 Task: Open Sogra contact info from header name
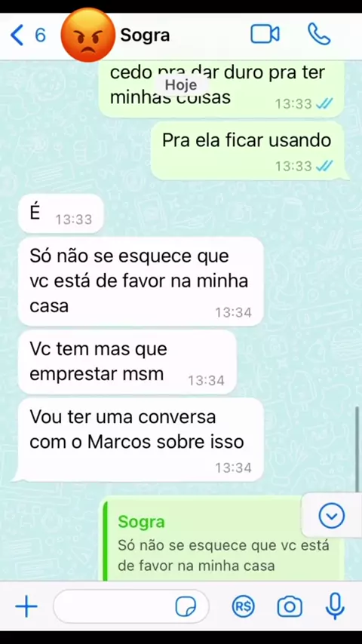click(x=145, y=35)
